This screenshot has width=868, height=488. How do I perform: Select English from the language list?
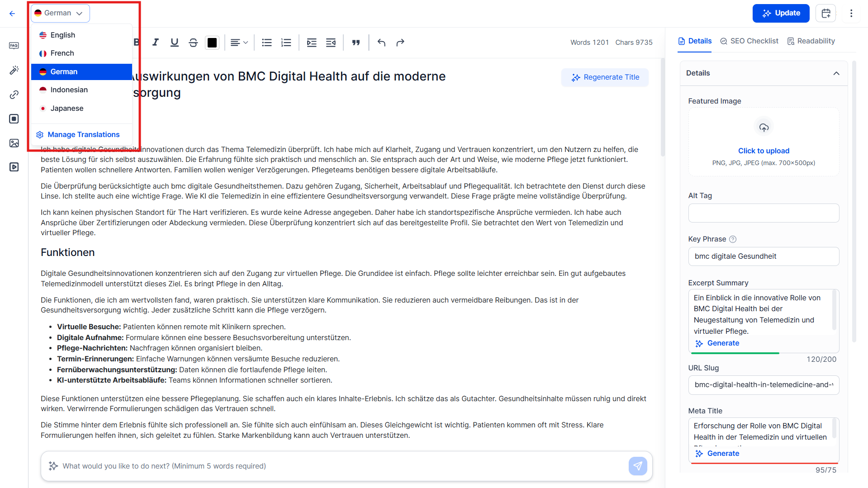tap(81, 35)
